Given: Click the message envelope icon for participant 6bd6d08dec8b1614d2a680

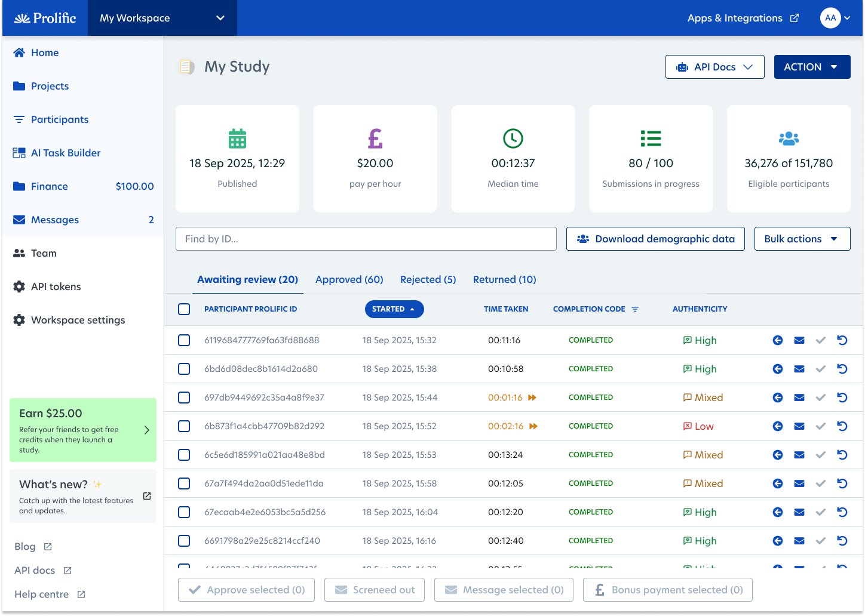Looking at the screenshot, I should [799, 369].
